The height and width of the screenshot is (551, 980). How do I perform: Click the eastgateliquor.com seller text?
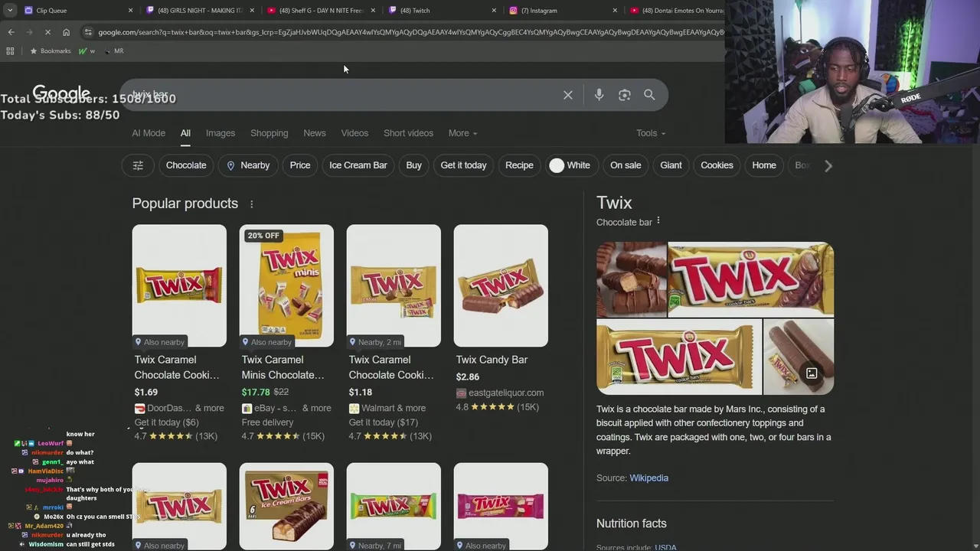point(506,393)
